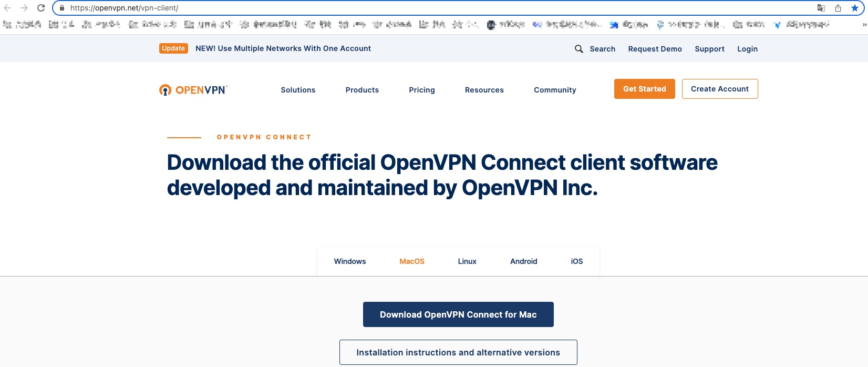The height and width of the screenshot is (367, 868).
Task: Open the Products menu
Action: [x=362, y=90]
